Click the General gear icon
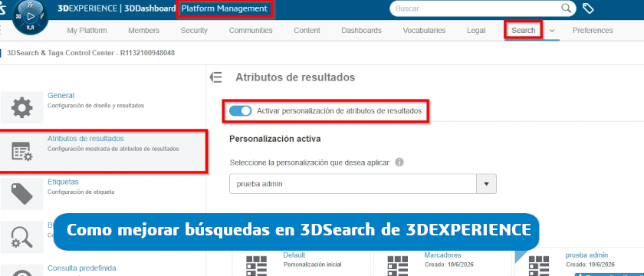Image resolution: width=644 pixels, height=276 pixels. coord(21,107)
